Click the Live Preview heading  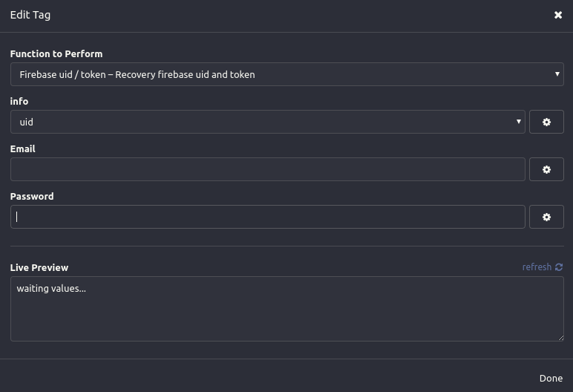coord(39,268)
